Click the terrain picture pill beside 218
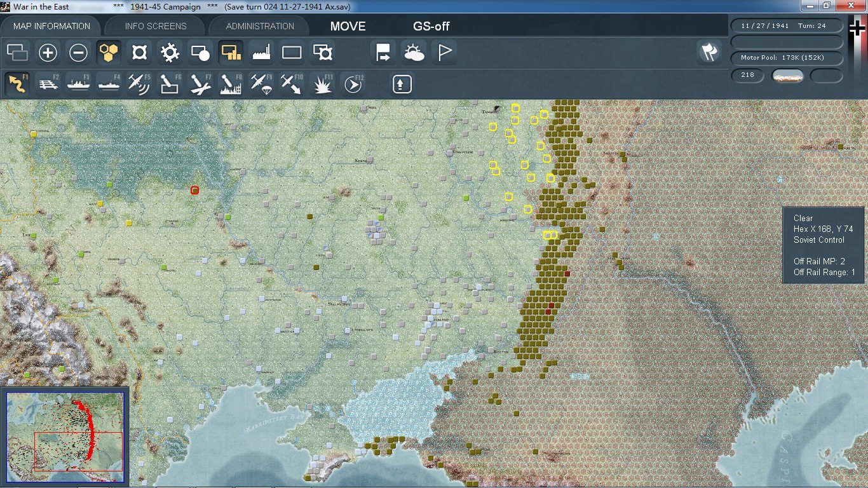The height and width of the screenshot is (488, 868). pos(787,76)
